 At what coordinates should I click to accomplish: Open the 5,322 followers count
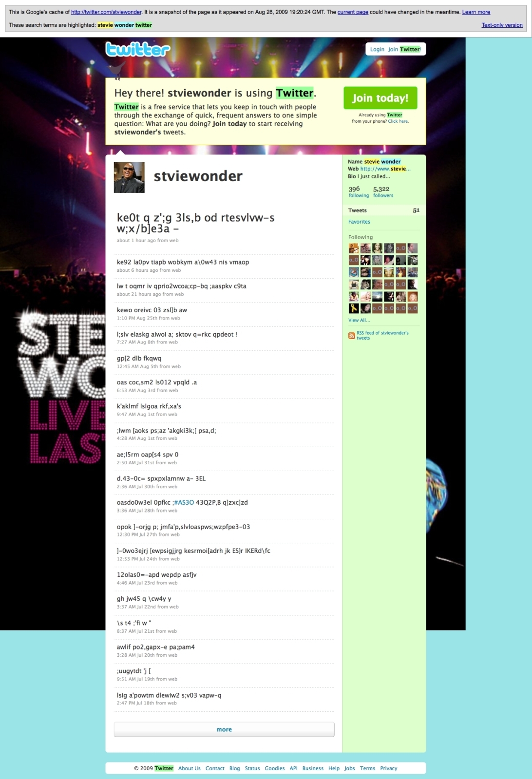pos(382,191)
